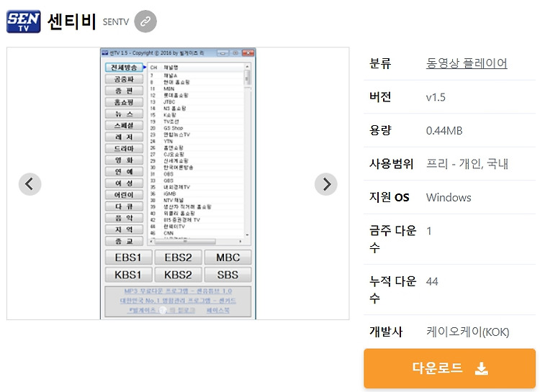This screenshot has height=392, width=540.
Task: Select the 어린이 category button
Action: click(x=124, y=195)
